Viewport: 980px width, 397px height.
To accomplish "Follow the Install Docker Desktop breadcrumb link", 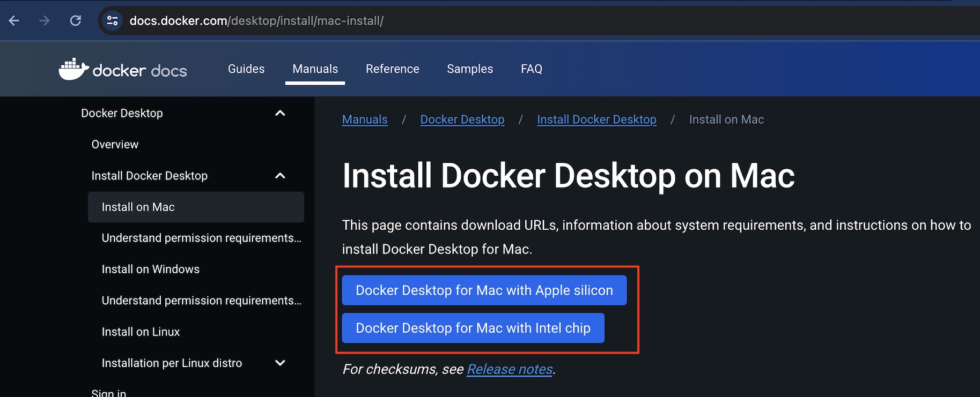I will pos(596,119).
